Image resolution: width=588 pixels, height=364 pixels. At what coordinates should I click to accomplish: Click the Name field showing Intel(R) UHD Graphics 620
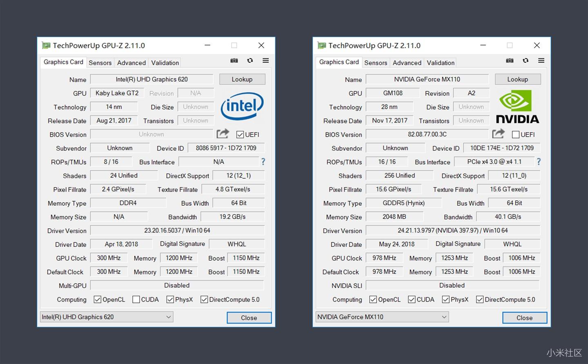(x=151, y=79)
